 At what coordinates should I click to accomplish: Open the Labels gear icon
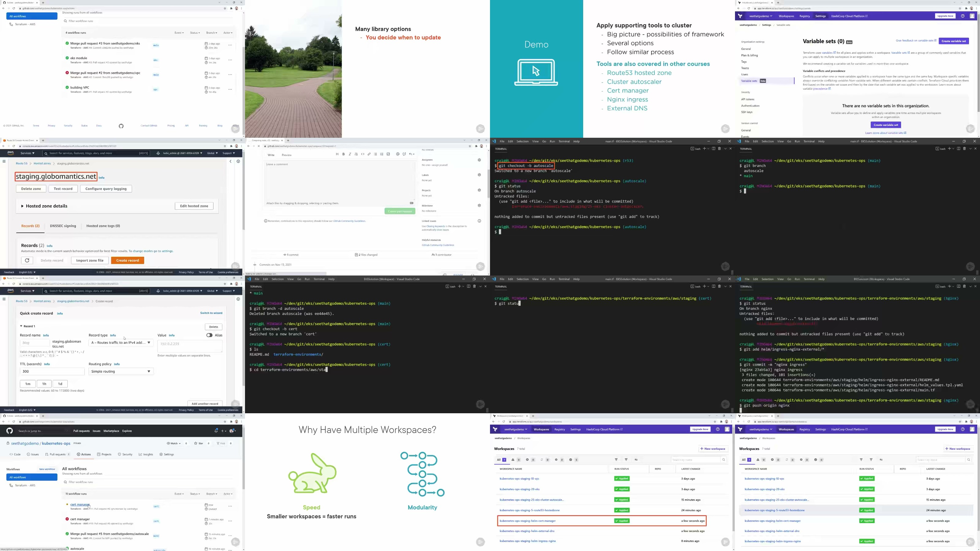point(479,175)
